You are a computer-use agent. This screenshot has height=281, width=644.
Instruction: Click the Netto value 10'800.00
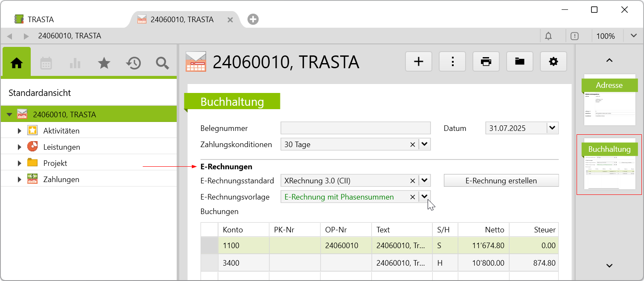(x=484, y=263)
